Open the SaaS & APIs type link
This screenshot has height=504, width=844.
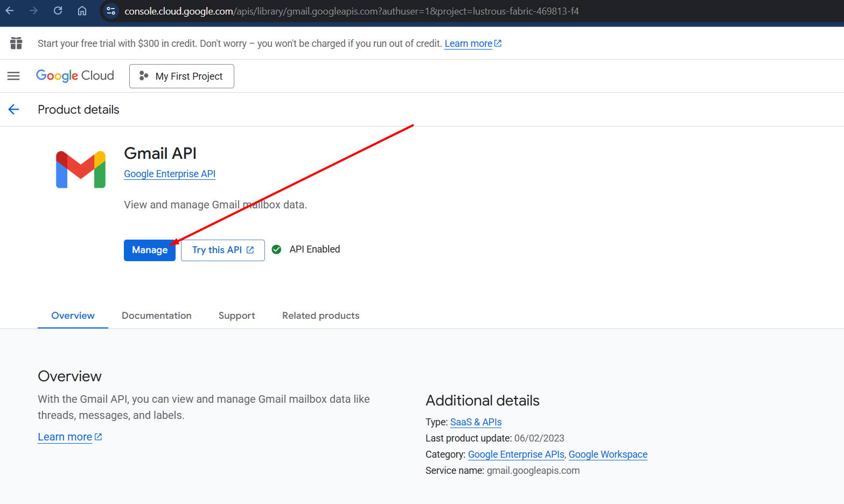pyautogui.click(x=476, y=422)
